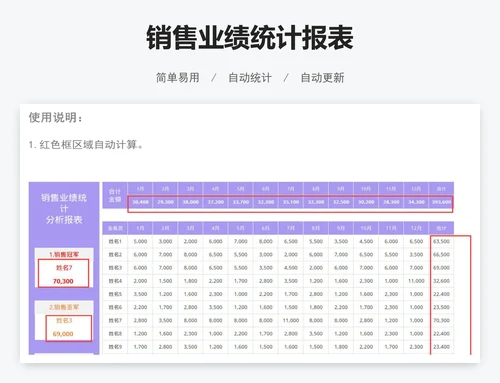Click the instruction line 红色框区域自动计算

(x=86, y=145)
